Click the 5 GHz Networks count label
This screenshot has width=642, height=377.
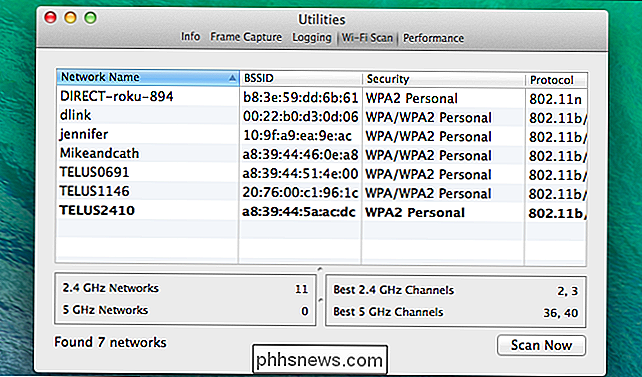click(x=105, y=310)
